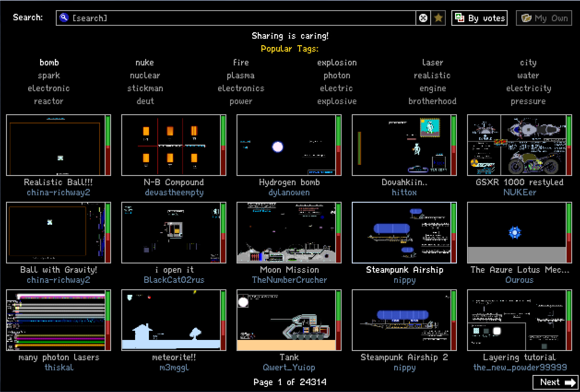Pick the reactor tag

point(49,101)
